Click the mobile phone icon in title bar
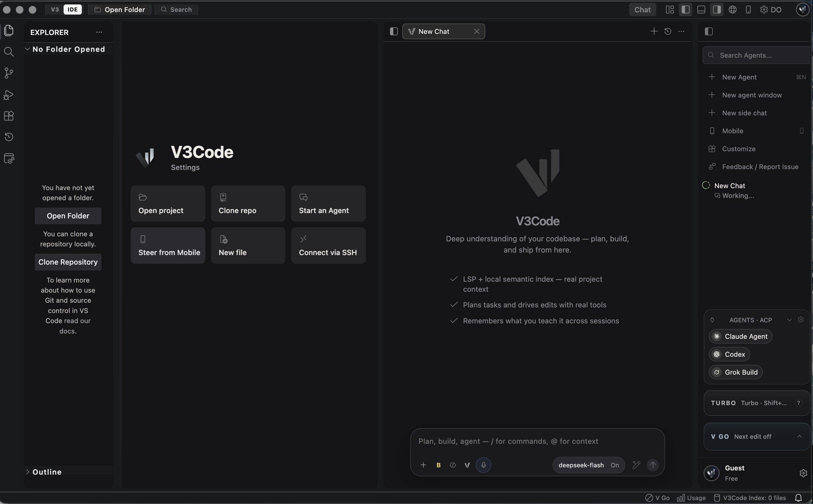The width and height of the screenshot is (813, 504). coord(748,9)
